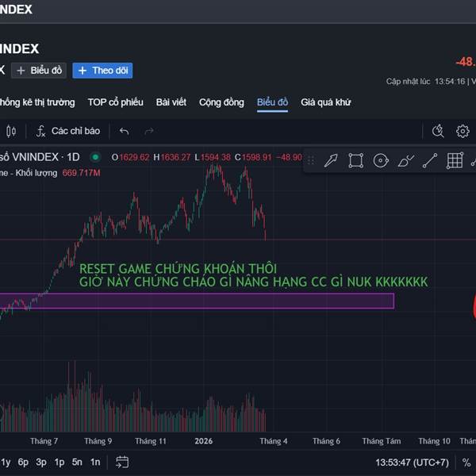476x476 pixels.
Task: Click the Tháng 7 axis label
Action: point(44,441)
